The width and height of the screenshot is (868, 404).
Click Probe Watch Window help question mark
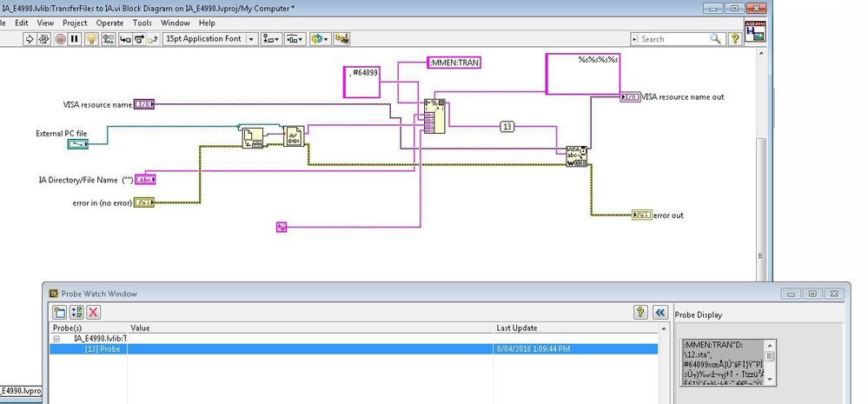click(640, 312)
